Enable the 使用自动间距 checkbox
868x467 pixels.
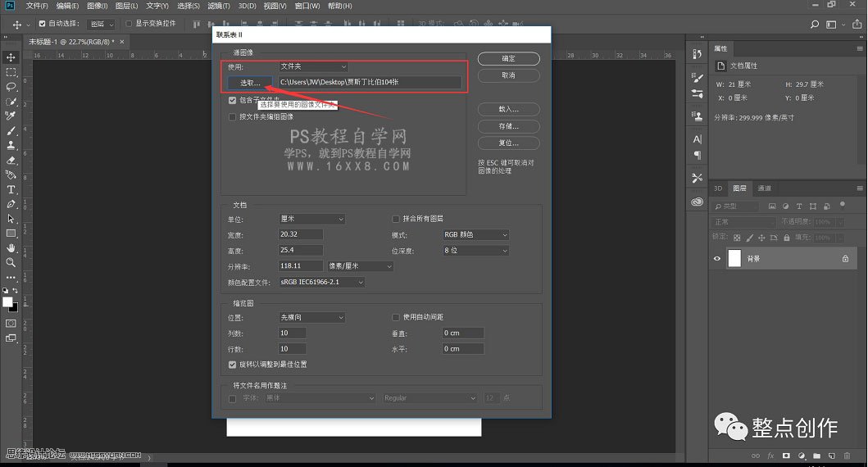click(396, 317)
